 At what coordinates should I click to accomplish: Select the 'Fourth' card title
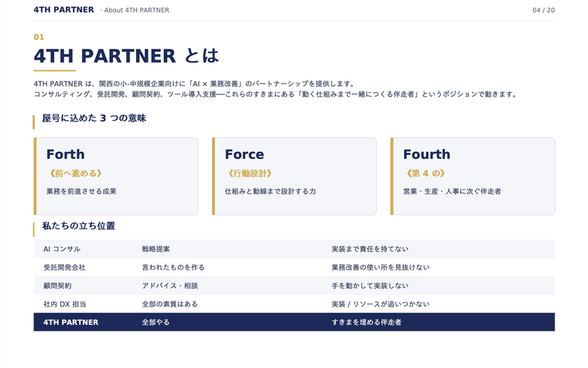(x=426, y=154)
